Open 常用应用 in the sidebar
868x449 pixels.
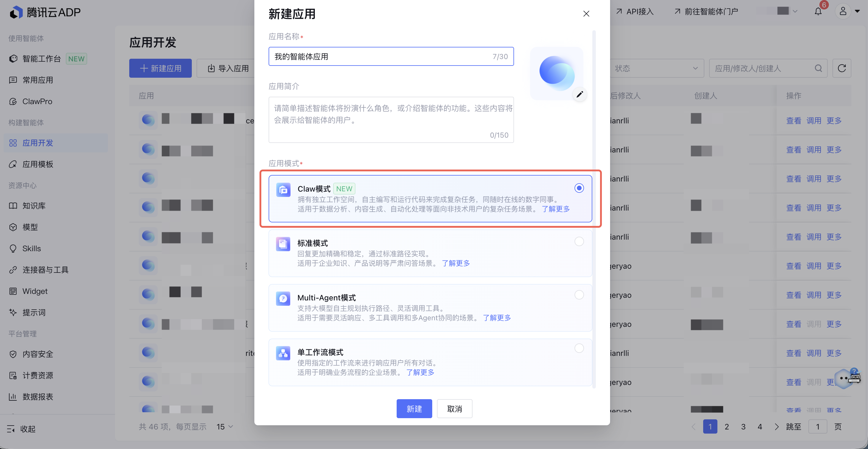[x=38, y=80]
